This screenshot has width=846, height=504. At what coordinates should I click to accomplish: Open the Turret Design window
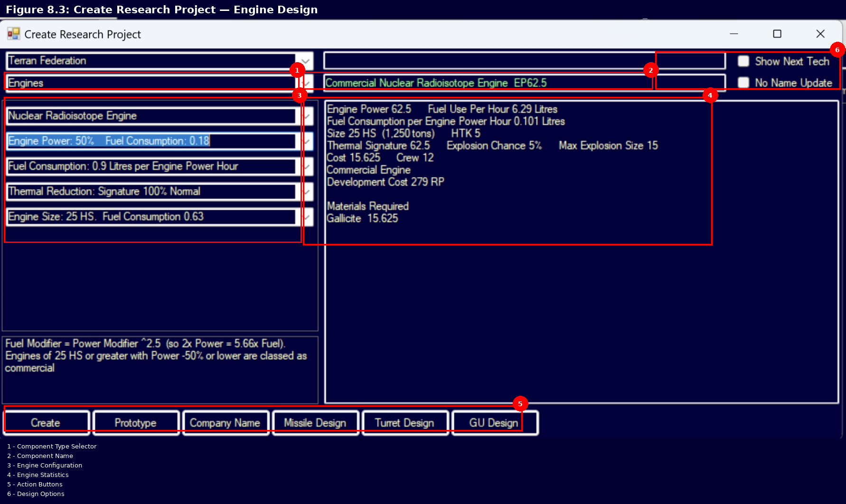pyautogui.click(x=404, y=422)
